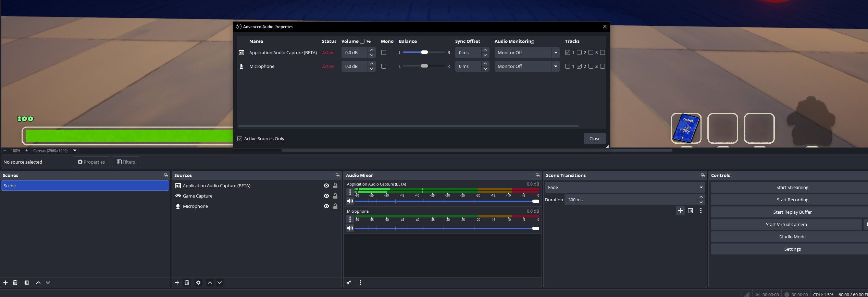The image size is (868, 297).
Task: Uncheck track 1 for Application Audio Capture
Action: coord(568,52)
